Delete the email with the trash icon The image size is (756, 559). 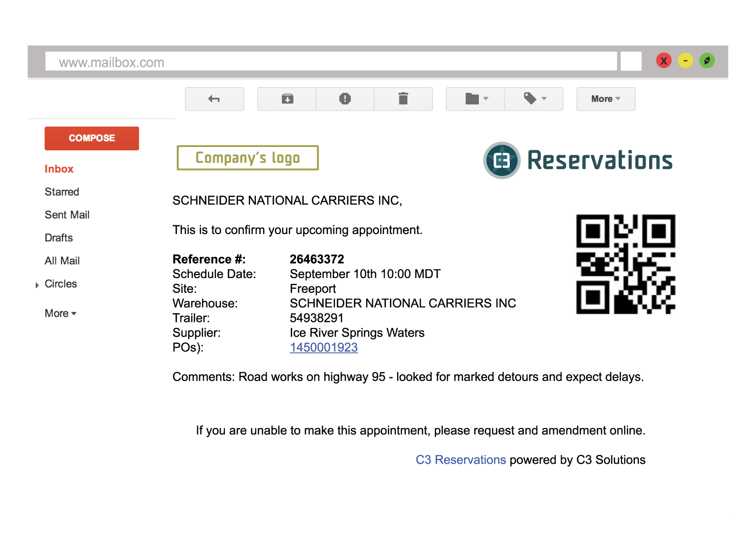(403, 99)
